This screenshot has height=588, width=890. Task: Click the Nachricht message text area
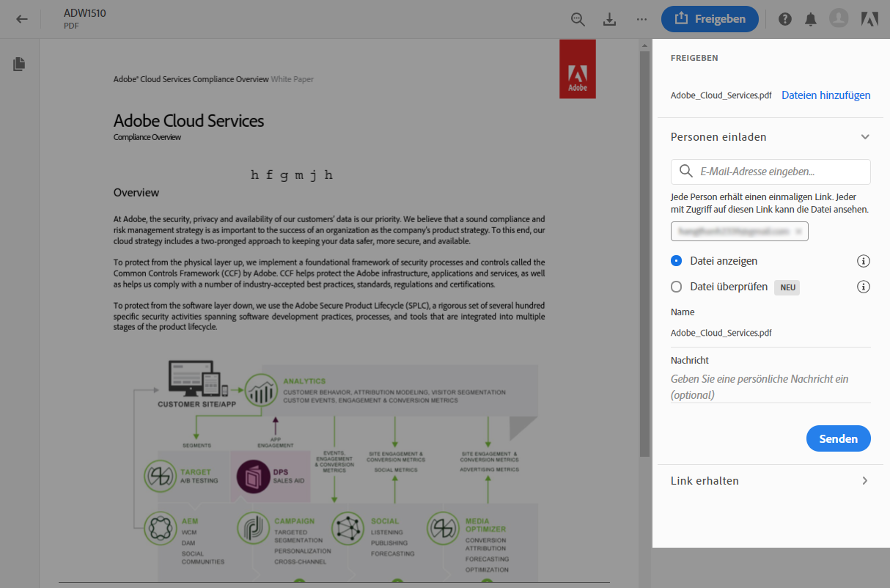(x=771, y=387)
